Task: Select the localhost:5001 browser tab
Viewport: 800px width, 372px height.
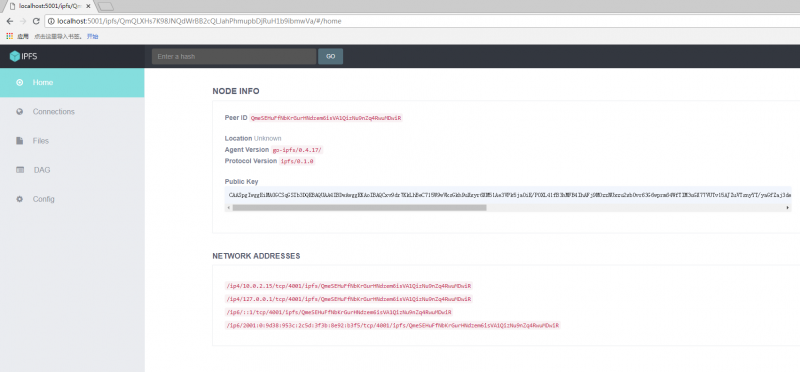Action: coord(48,6)
